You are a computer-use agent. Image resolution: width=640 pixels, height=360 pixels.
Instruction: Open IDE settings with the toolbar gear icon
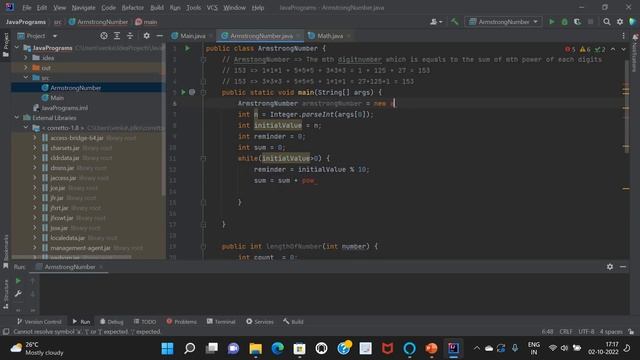[620, 22]
